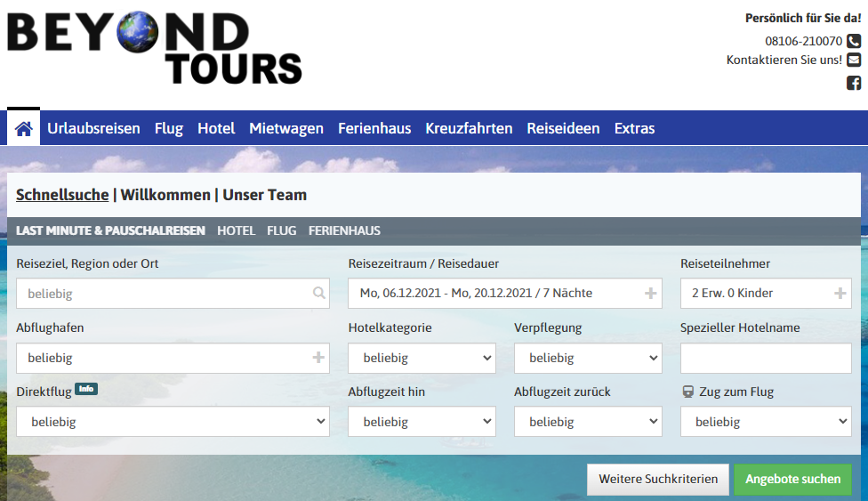Open the Kreuzfahrten menu item
This screenshot has height=501, width=868.
[x=469, y=128]
